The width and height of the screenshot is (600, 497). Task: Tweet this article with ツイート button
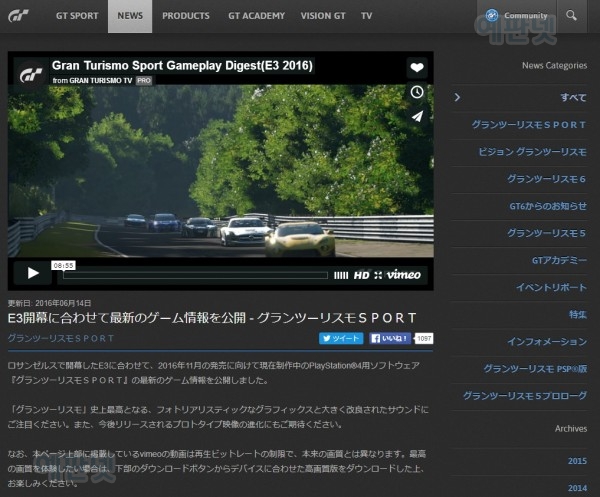[341, 338]
